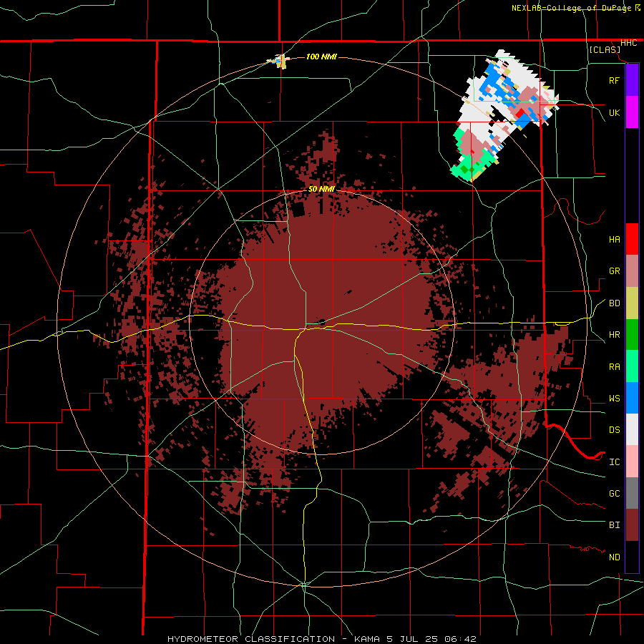Click the dark green HR legend swatch
This screenshot has width=644, height=644.
tap(632, 335)
